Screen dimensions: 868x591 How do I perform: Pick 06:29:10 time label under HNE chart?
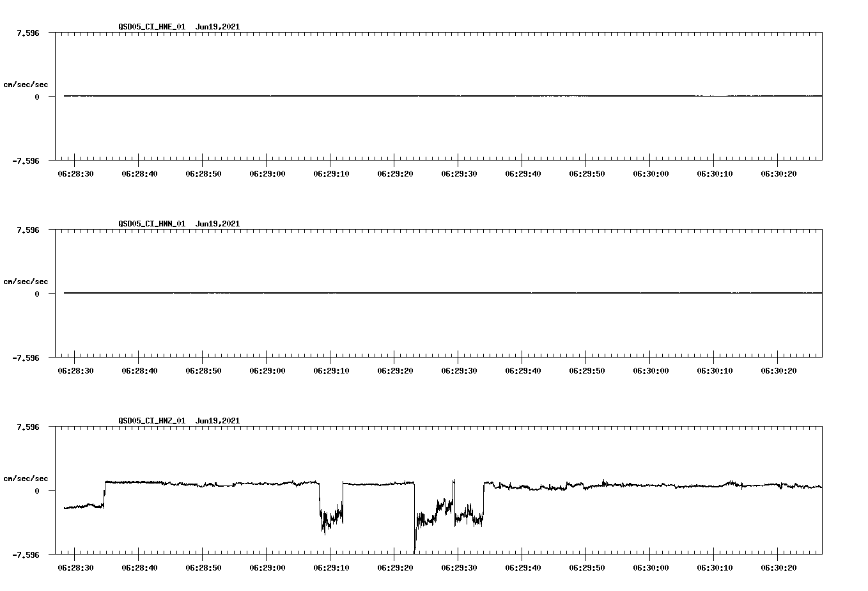331,174
